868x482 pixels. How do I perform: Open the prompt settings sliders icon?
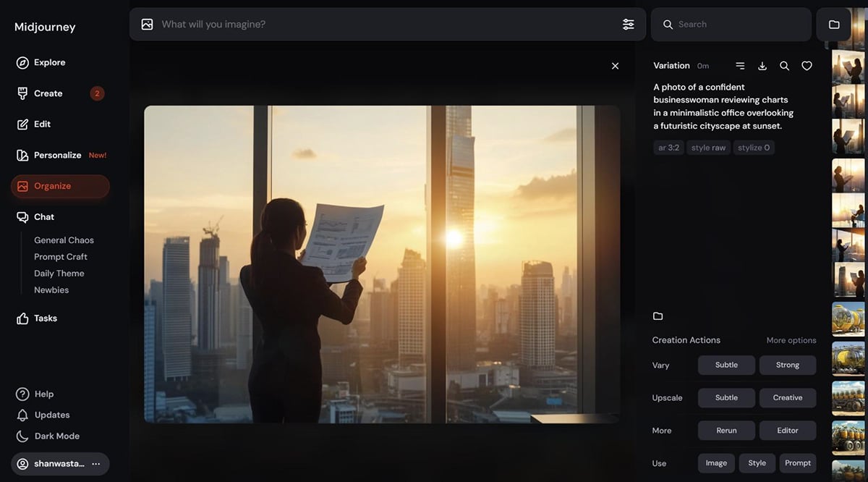pyautogui.click(x=628, y=25)
